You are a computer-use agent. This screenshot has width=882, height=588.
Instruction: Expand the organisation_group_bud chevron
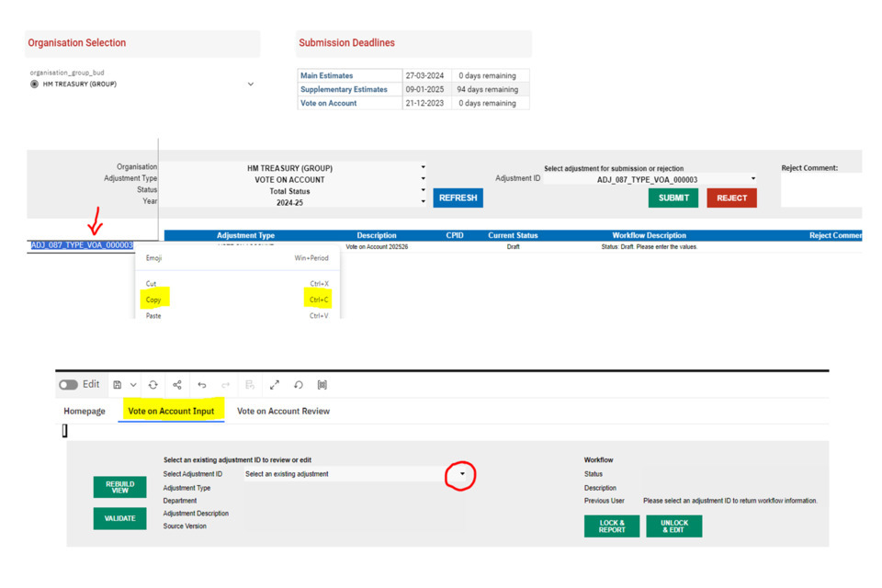[x=251, y=85]
